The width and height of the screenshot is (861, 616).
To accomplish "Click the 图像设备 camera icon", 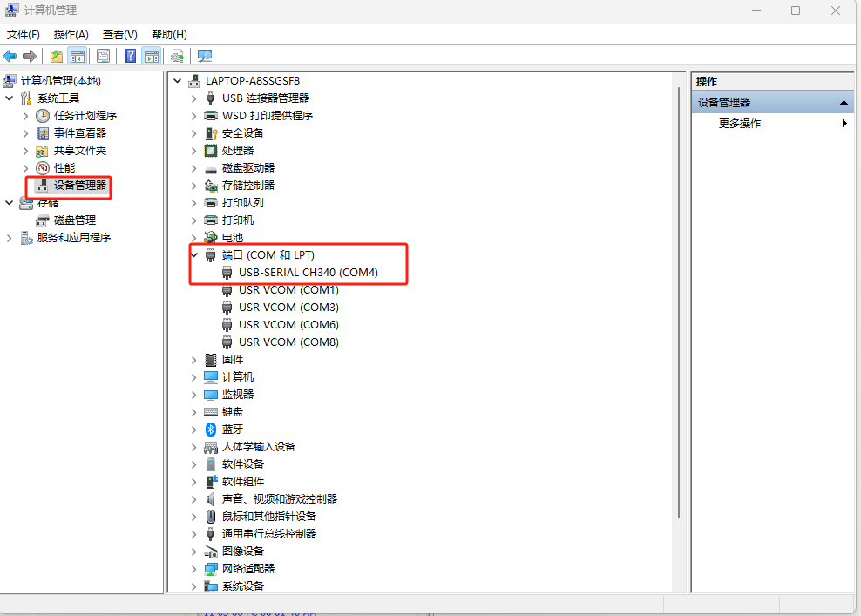I will [x=211, y=552].
